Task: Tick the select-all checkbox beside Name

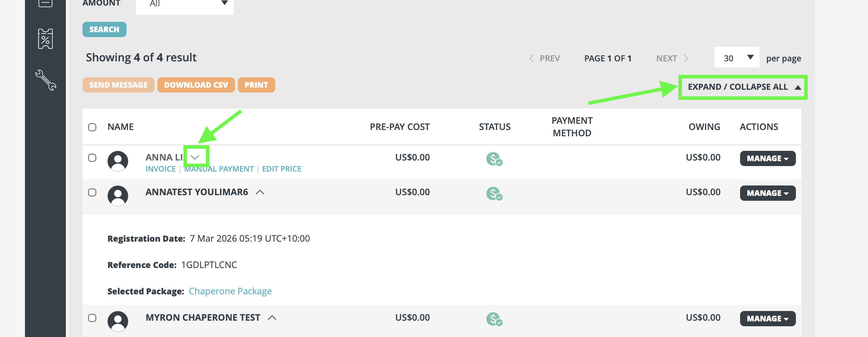Action: [92, 127]
